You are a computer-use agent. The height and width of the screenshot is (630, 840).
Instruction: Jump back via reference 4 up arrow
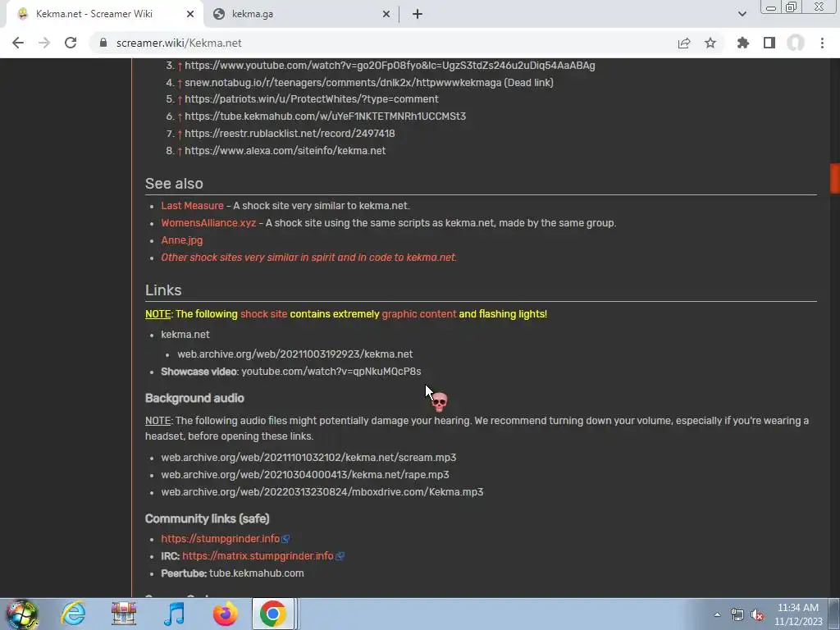pos(180,83)
